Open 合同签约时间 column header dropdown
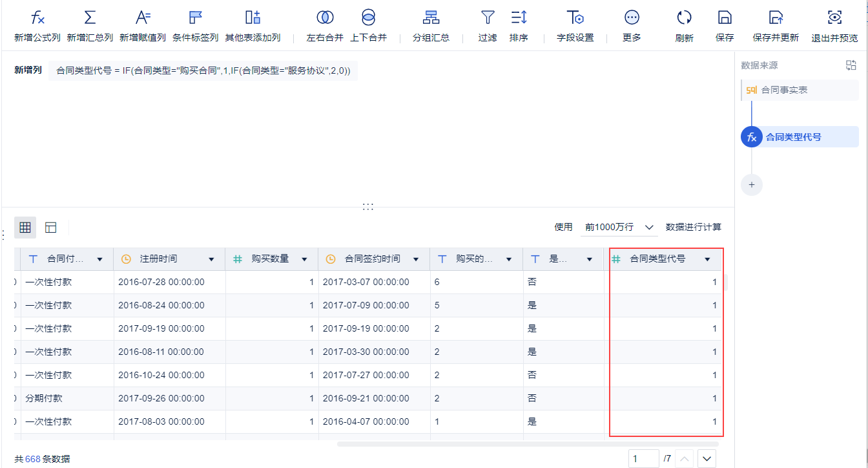868x468 pixels. tap(417, 259)
